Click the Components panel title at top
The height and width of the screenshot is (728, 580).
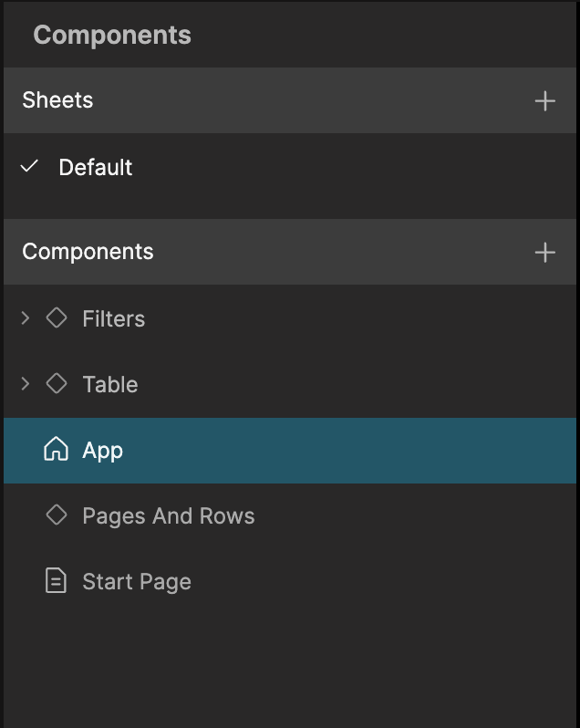click(x=112, y=35)
